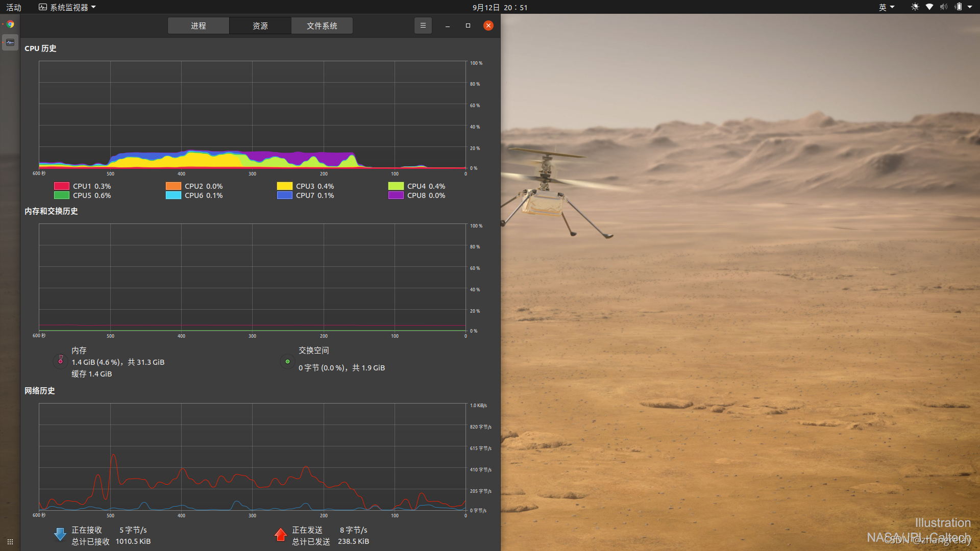Screen dimensions: 980x551
Task: Open the date and time calendar
Action: (x=500, y=7)
